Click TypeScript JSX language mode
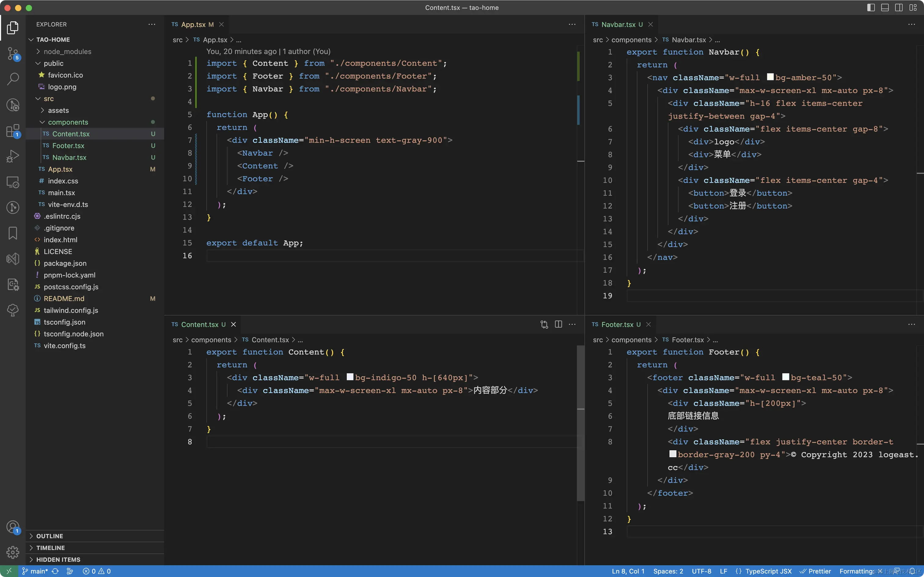 tap(768, 571)
